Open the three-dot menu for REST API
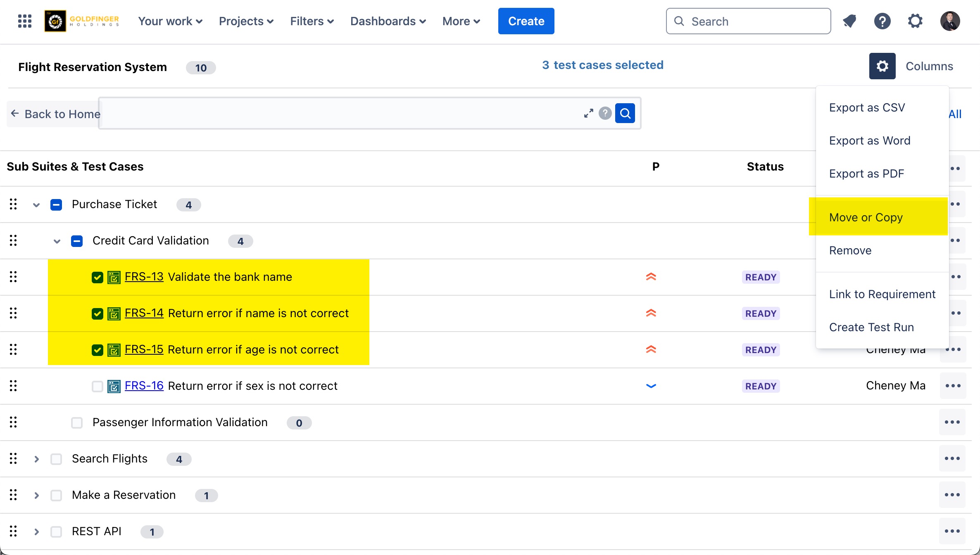Screen dimensions: 980x555 point(952,531)
